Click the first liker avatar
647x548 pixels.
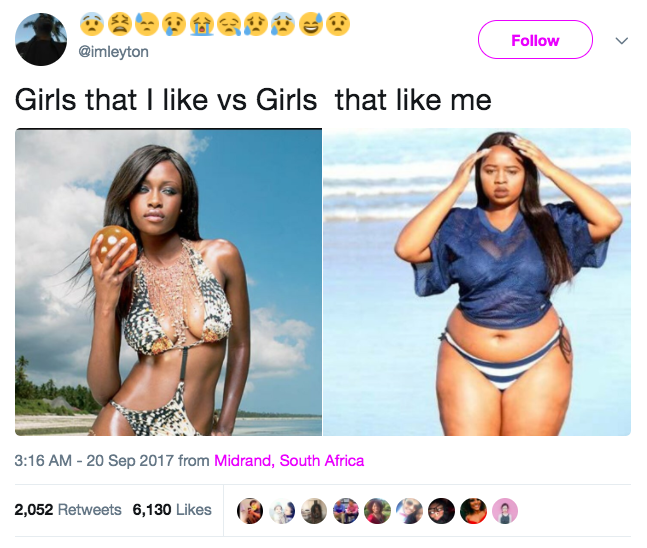250,511
